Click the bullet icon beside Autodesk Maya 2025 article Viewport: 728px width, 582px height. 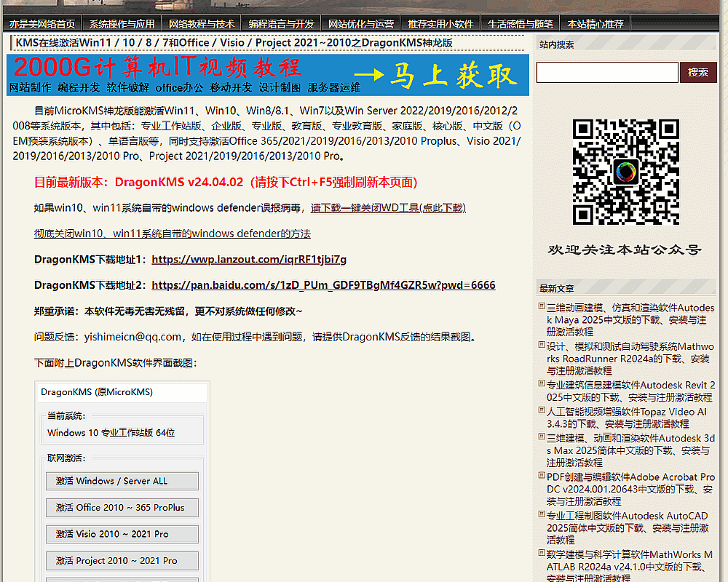542,308
